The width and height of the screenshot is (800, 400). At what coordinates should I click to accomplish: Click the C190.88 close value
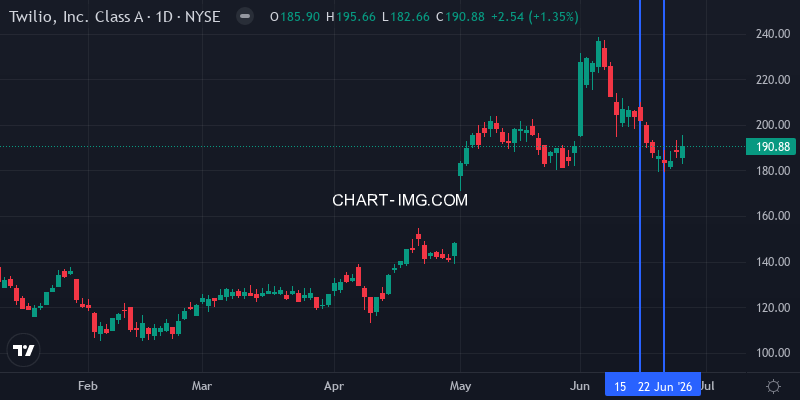460,17
